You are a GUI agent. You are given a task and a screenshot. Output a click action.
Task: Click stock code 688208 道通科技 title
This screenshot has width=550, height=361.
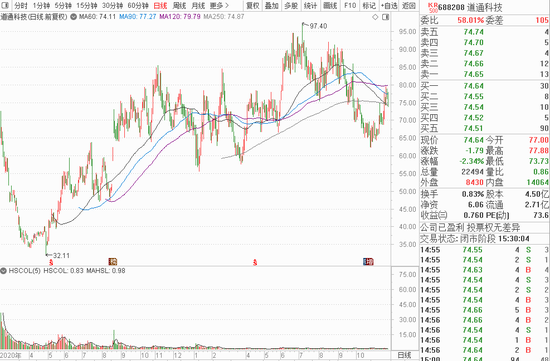(x=470, y=7)
